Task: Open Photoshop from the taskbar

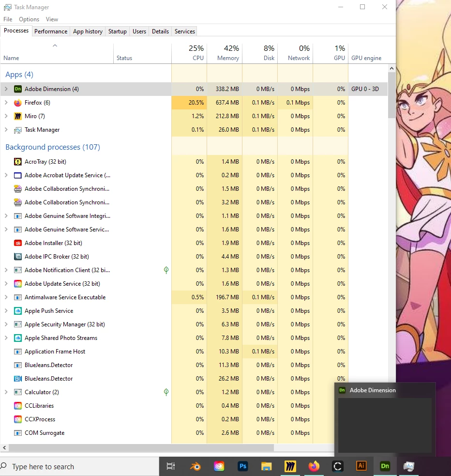Action: click(x=243, y=466)
